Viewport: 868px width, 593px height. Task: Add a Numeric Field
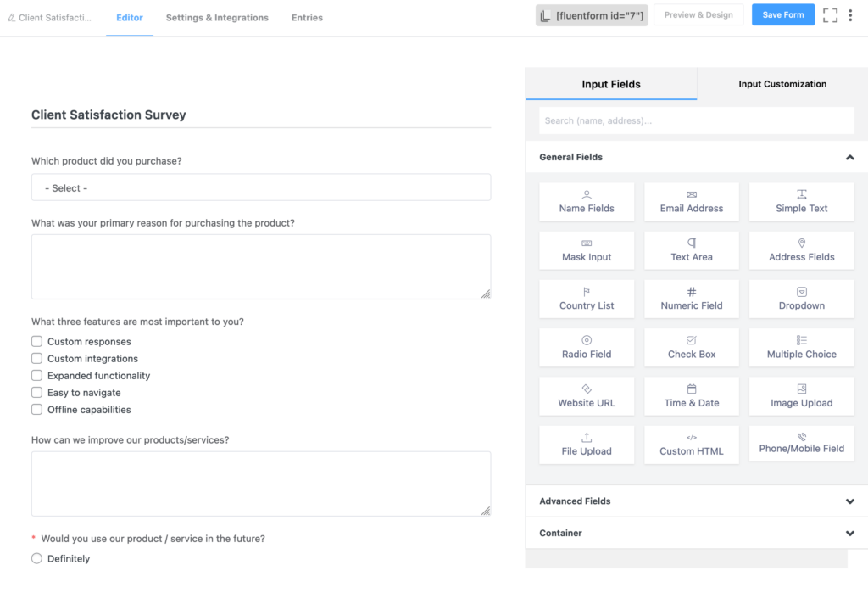click(x=692, y=299)
